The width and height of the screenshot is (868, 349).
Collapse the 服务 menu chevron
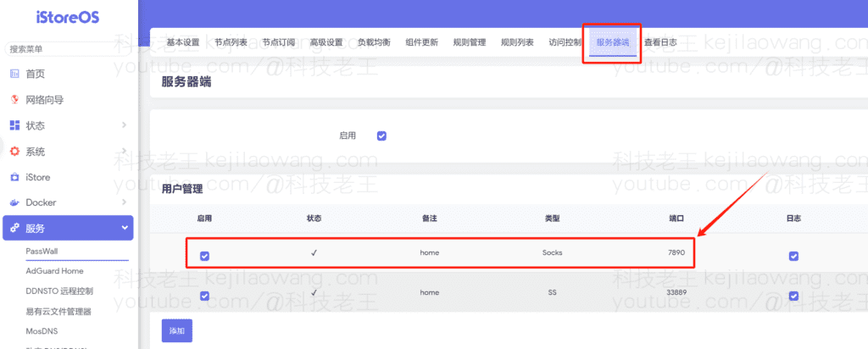(x=125, y=229)
